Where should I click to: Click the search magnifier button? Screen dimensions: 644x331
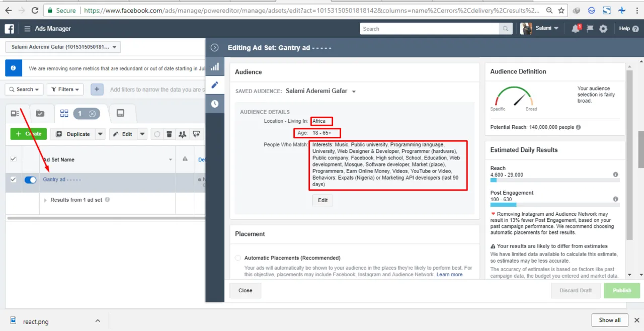click(x=506, y=29)
